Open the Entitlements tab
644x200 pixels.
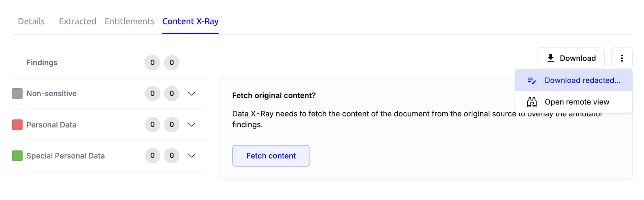pyautogui.click(x=130, y=21)
